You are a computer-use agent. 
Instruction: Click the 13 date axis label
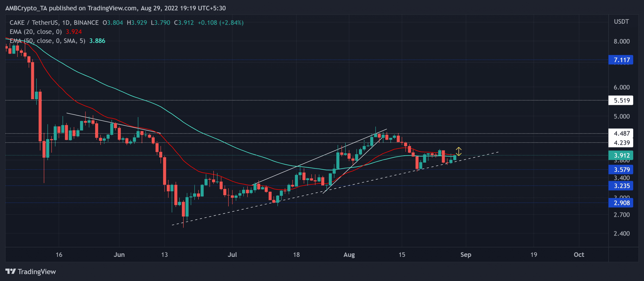point(165,255)
